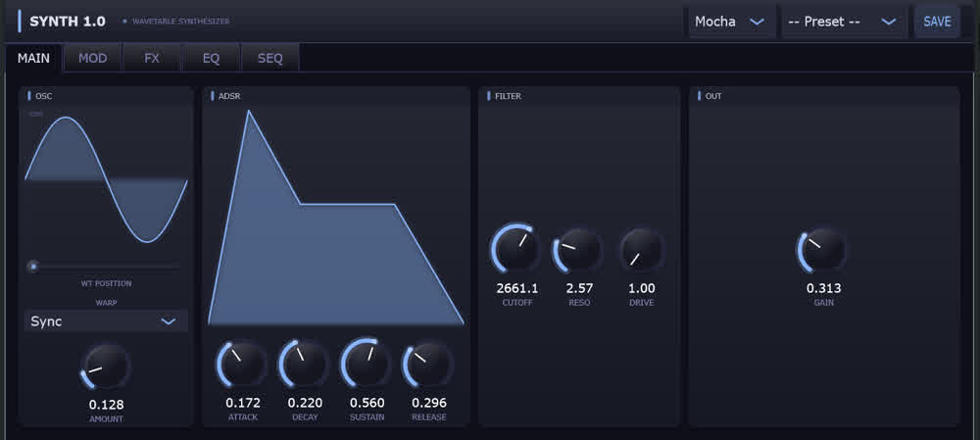The width and height of the screenshot is (980, 440).
Task: Click the SYNTH 1.0 title
Action: pos(68,22)
